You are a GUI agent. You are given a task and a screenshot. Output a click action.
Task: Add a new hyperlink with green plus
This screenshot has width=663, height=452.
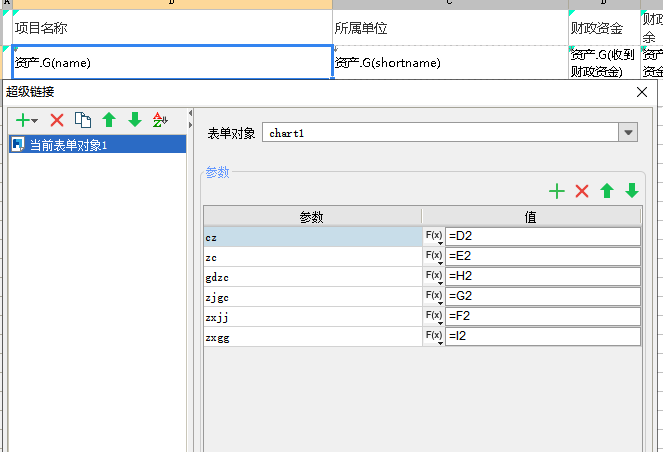click(x=22, y=121)
